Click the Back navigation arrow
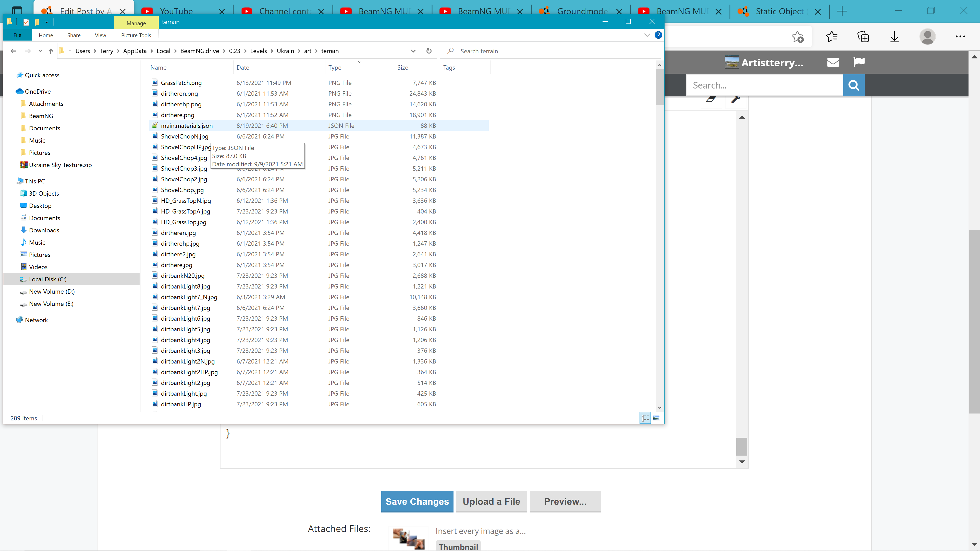 [x=13, y=51]
